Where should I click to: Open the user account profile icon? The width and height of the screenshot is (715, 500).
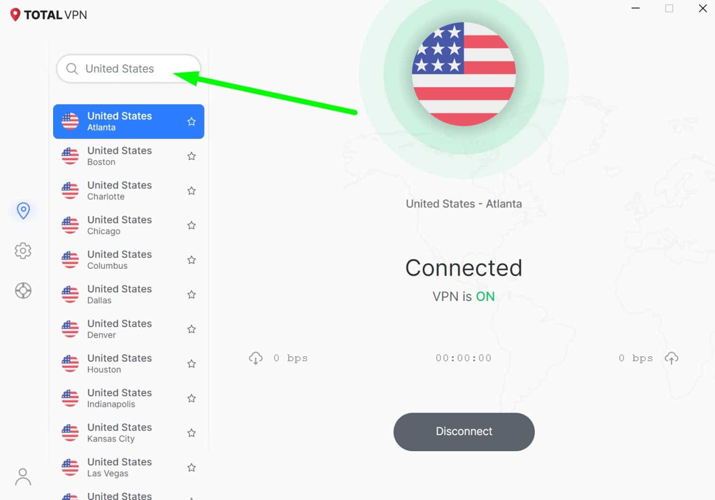(23, 477)
